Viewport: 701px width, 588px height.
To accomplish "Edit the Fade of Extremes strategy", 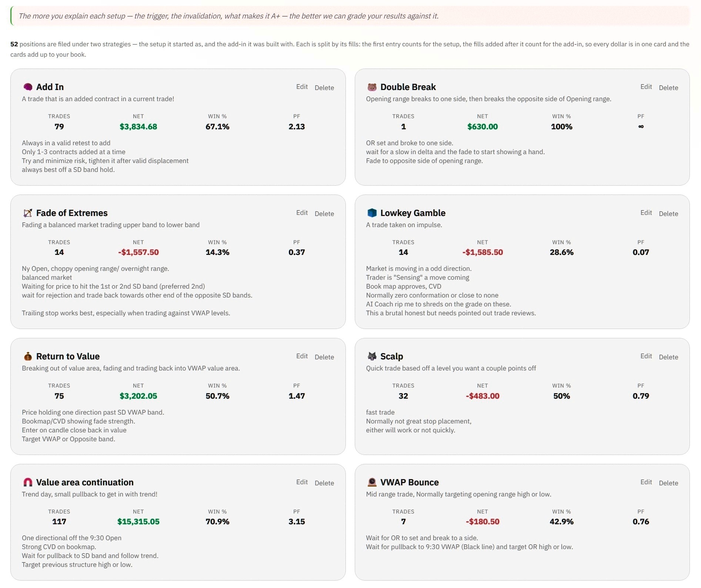I will 302,213.
